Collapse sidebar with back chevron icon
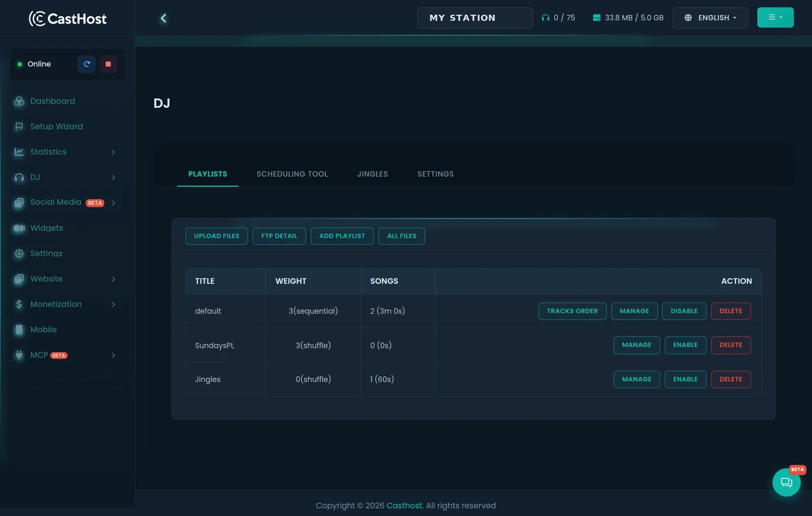This screenshot has height=516, width=812. tap(163, 18)
